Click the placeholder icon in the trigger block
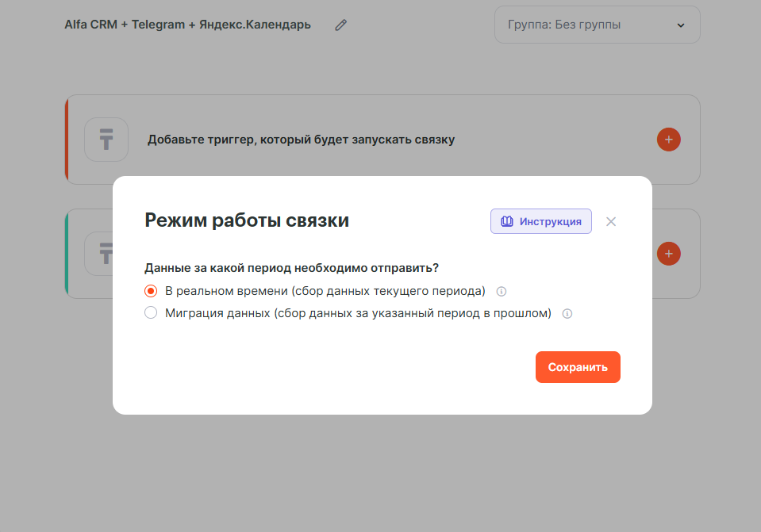Image resolution: width=761 pixels, height=532 pixels. tap(106, 140)
